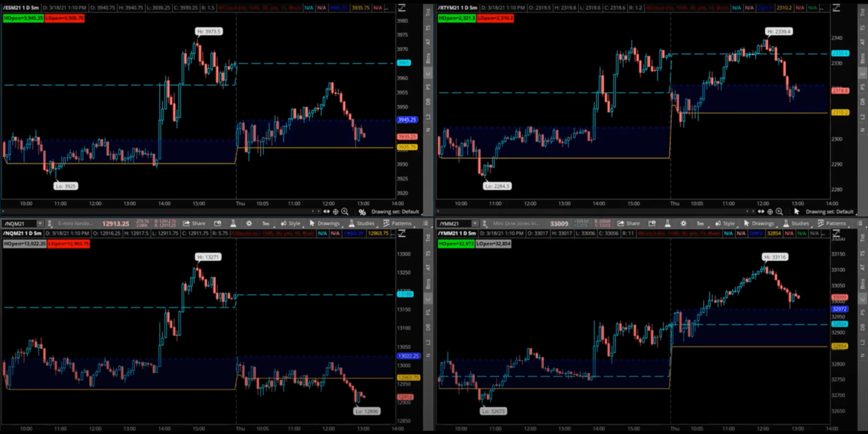Select the zoom magnifier below /ESM21 chart
The image size is (868, 434).
click(x=345, y=212)
